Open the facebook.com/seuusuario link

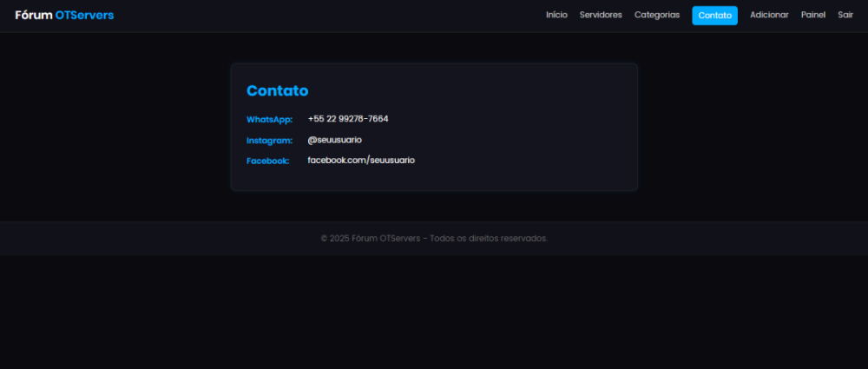click(x=361, y=161)
